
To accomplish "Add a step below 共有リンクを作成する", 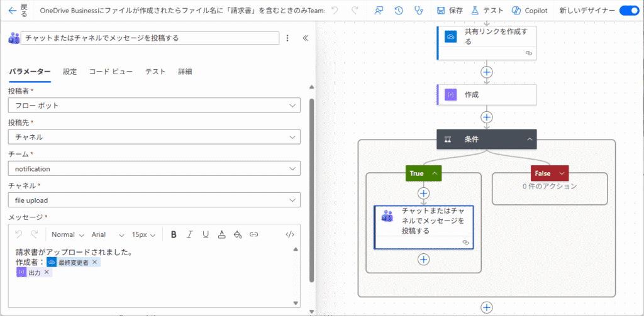I will pyautogui.click(x=487, y=72).
